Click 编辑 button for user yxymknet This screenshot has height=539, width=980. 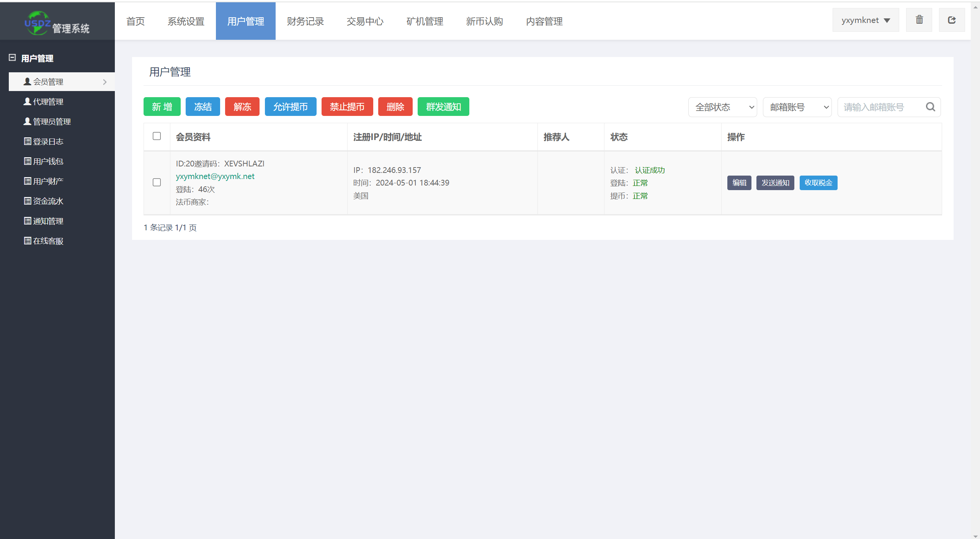739,183
